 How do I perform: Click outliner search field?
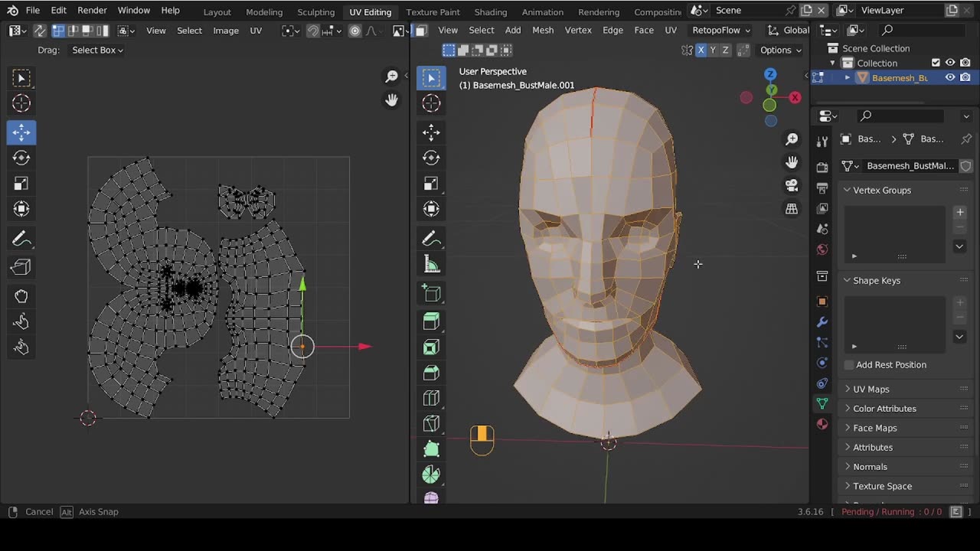click(923, 30)
